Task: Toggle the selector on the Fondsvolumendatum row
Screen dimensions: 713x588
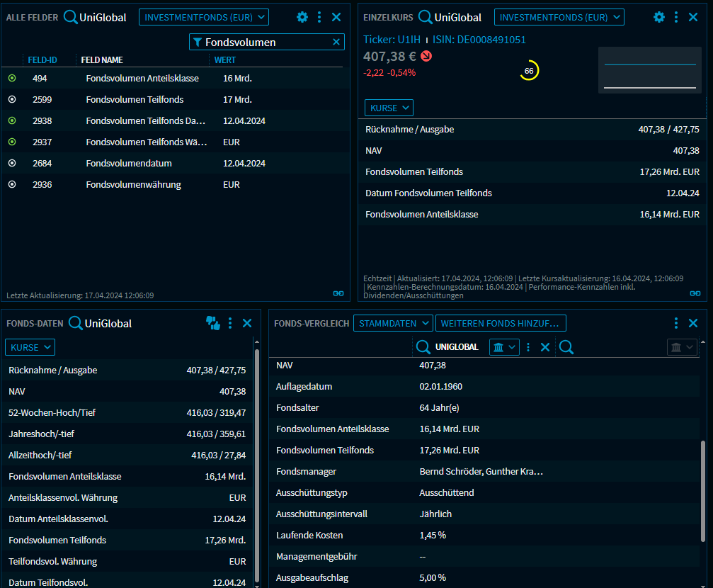Action: point(11,164)
